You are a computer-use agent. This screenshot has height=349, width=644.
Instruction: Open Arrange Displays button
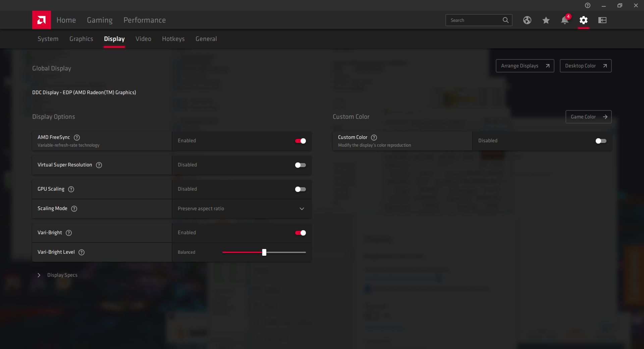[x=525, y=66]
